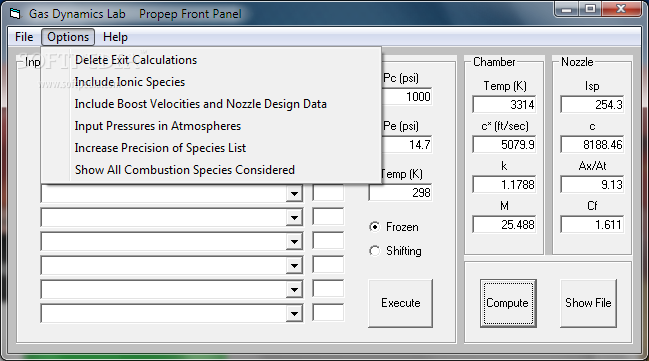649x361 pixels.
Task: Click the weight box beside the last ingredient row
Action: (x=328, y=313)
